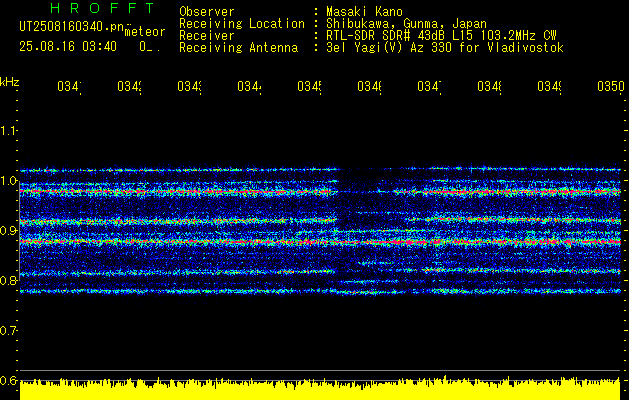The height and width of the screenshot is (400, 629).
Task: Select the date stamp 25.08.16 03:40
Action: tap(68, 47)
